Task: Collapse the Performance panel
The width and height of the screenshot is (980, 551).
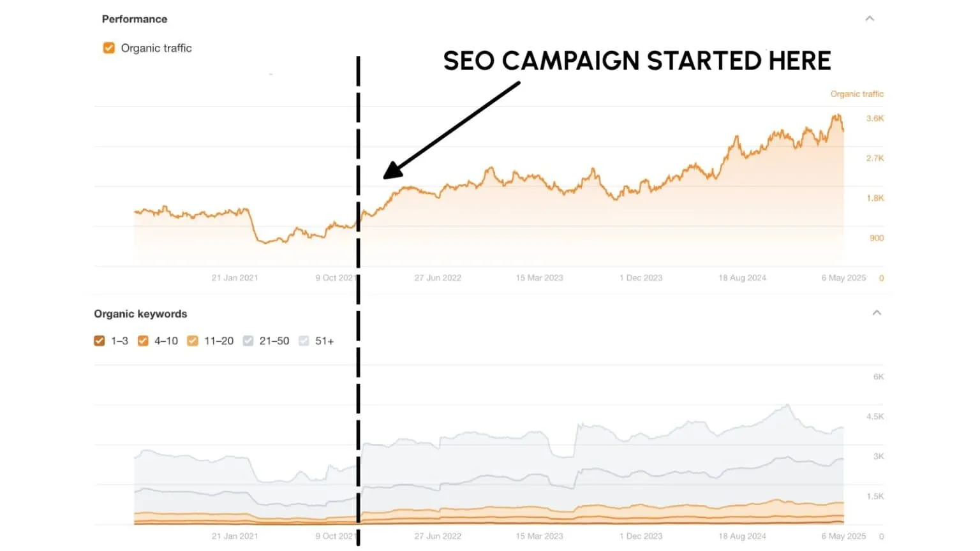Action: click(869, 18)
